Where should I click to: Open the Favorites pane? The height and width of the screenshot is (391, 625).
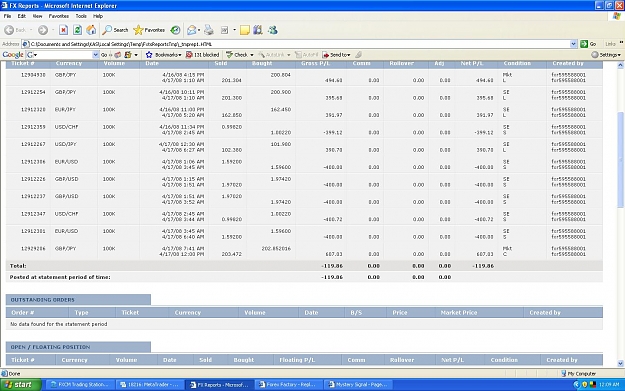click(149, 30)
